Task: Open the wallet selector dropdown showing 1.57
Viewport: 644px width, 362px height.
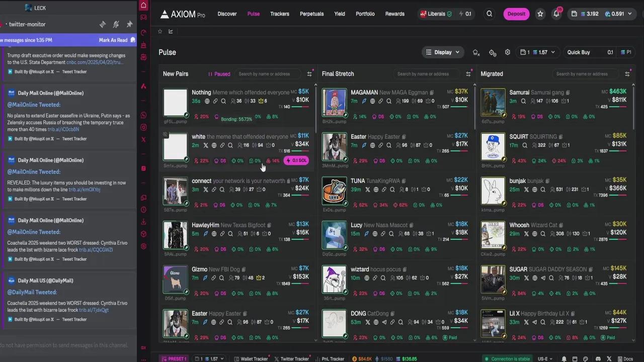Action: (x=537, y=52)
